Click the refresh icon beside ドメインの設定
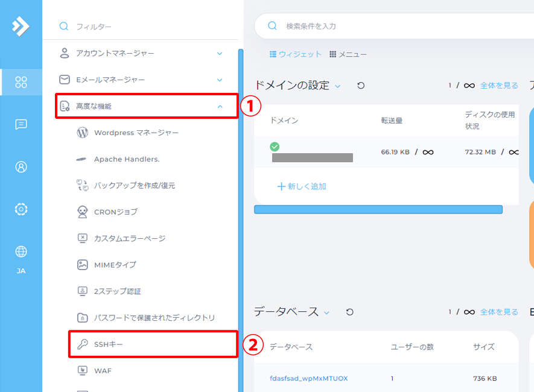534x392 pixels. point(361,86)
